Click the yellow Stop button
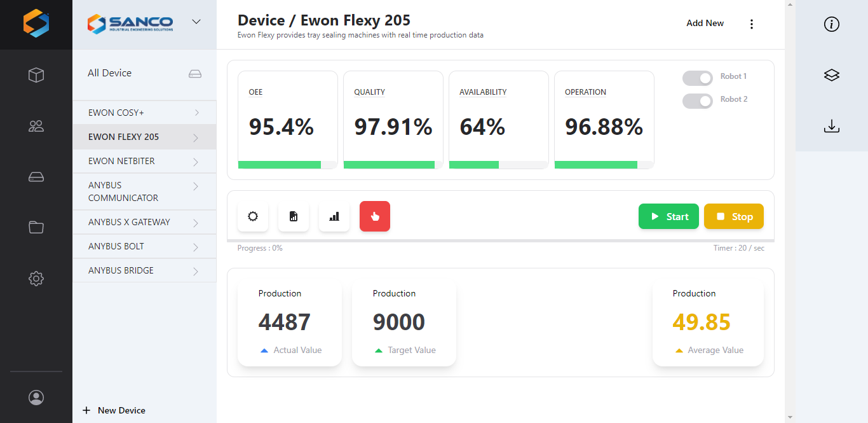Screen dimensions: 868x423 click(734, 216)
